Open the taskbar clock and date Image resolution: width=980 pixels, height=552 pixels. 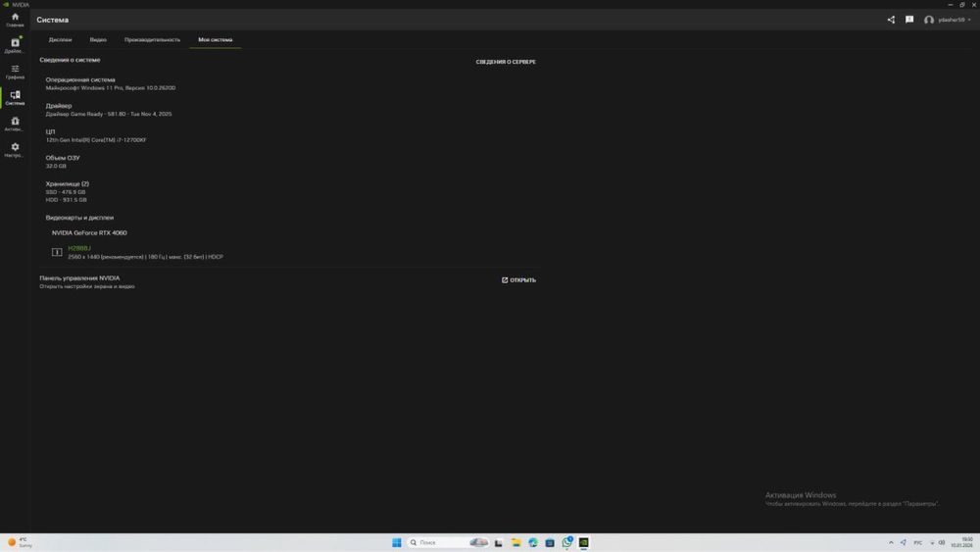click(962, 542)
